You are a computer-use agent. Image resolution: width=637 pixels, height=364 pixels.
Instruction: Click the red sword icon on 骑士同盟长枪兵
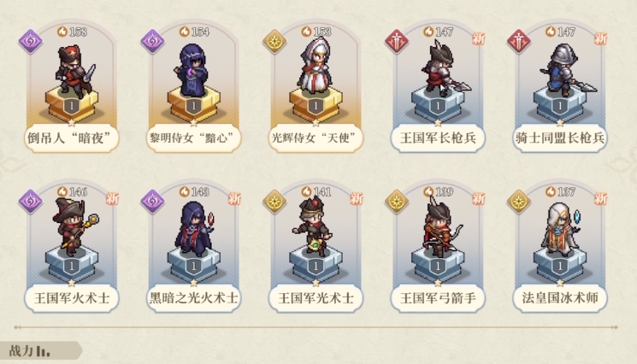click(x=519, y=41)
